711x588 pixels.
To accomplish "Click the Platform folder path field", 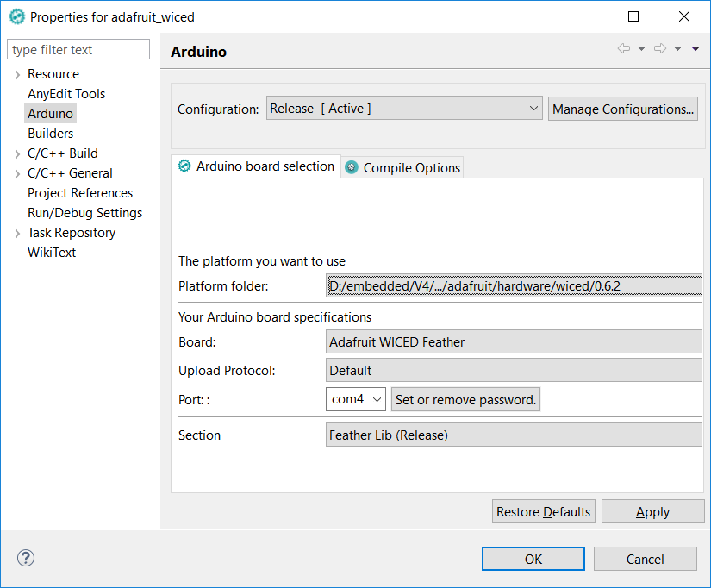I will (513, 285).
